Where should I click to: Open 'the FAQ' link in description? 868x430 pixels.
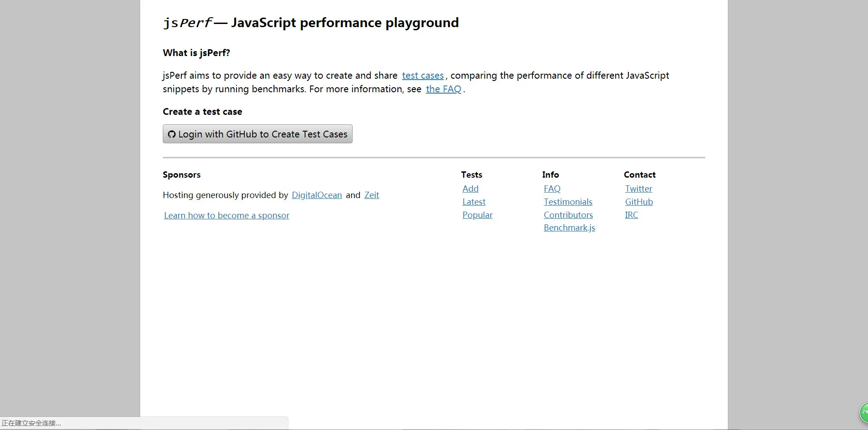tap(443, 89)
